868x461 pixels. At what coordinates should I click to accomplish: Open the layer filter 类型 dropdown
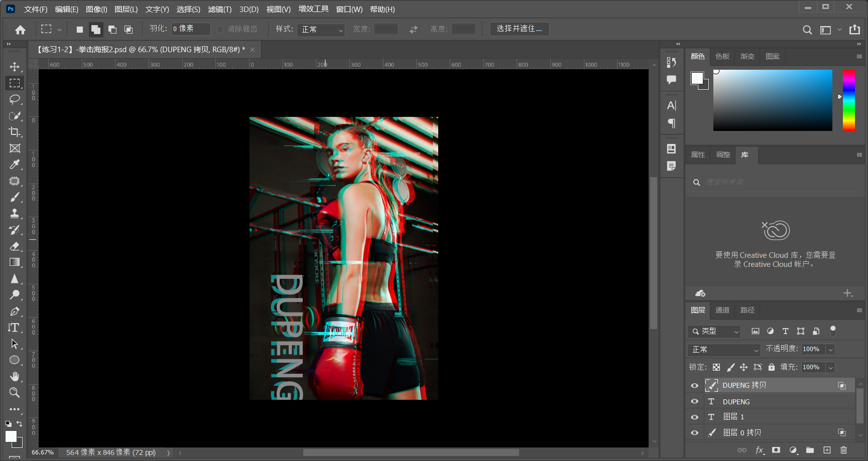(x=714, y=331)
